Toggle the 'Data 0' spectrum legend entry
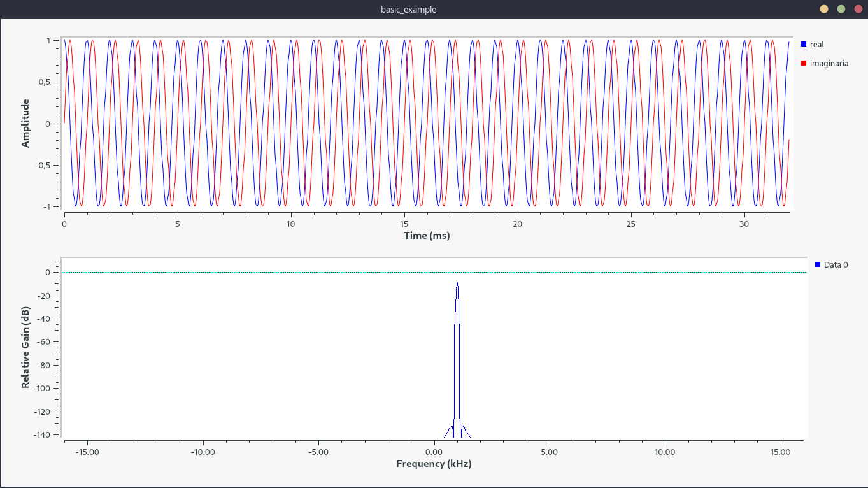 (832, 265)
